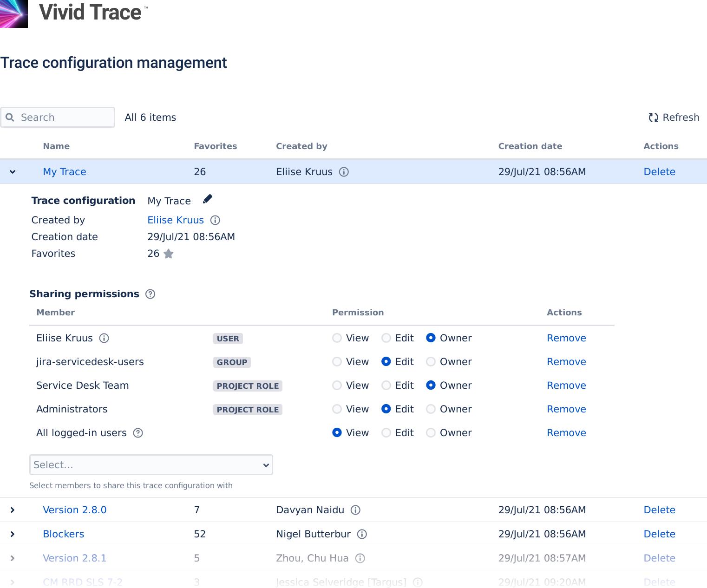This screenshot has height=588, width=707.
Task: Set Administrators permission to Owner
Action: (431, 409)
